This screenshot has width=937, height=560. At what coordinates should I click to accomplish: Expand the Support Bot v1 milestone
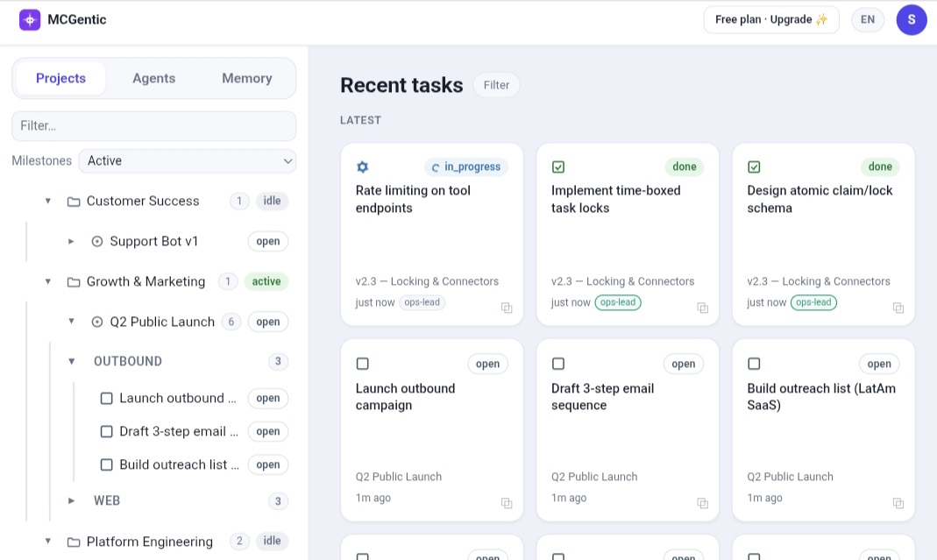[71, 242]
